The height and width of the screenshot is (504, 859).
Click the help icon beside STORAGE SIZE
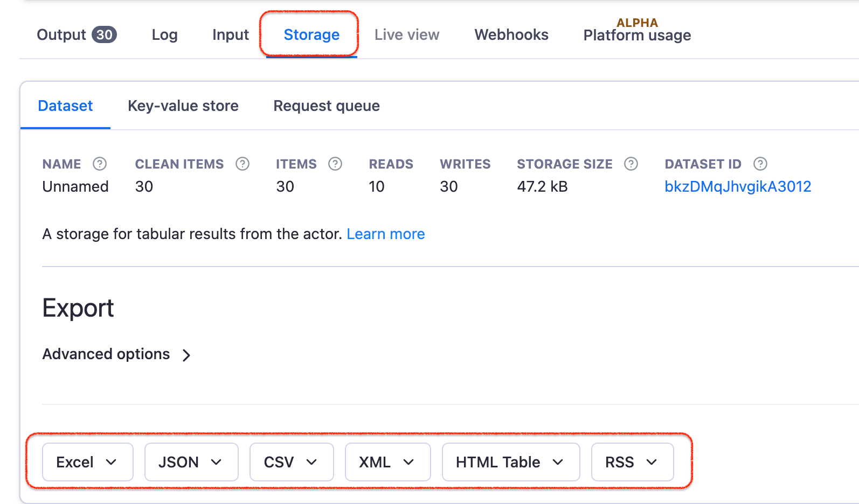631,164
